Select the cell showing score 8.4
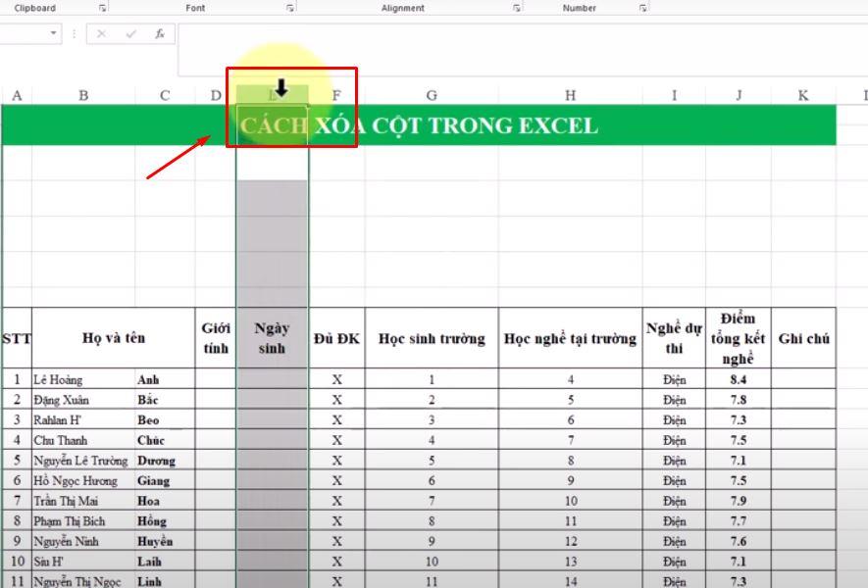Screen dimensions: 868x588 [739, 381]
